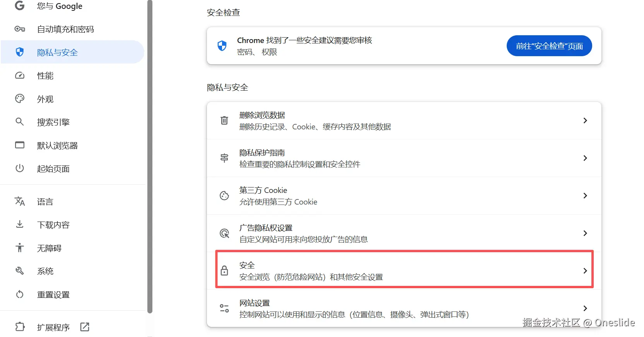The width and height of the screenshot is (644, 337).
Task: Click the magnifier Search engine icon
Action: tap(20, 122)
